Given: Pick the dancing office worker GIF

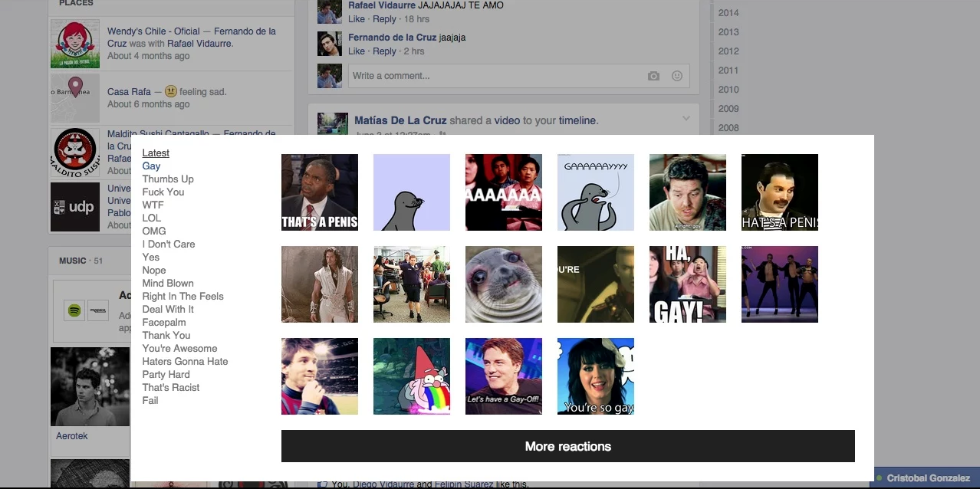Looking at the screenshot, I should pyautogui.click(x=412, y=284).
